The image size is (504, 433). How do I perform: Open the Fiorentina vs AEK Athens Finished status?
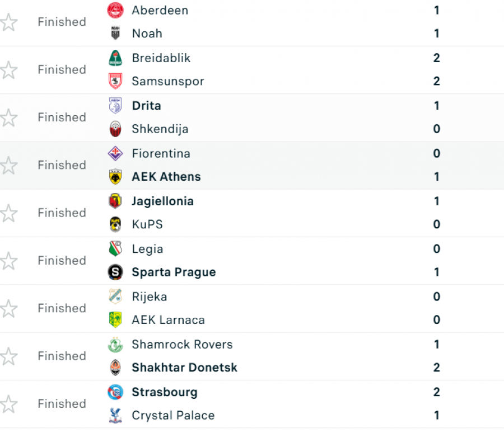tap(62, 165)
